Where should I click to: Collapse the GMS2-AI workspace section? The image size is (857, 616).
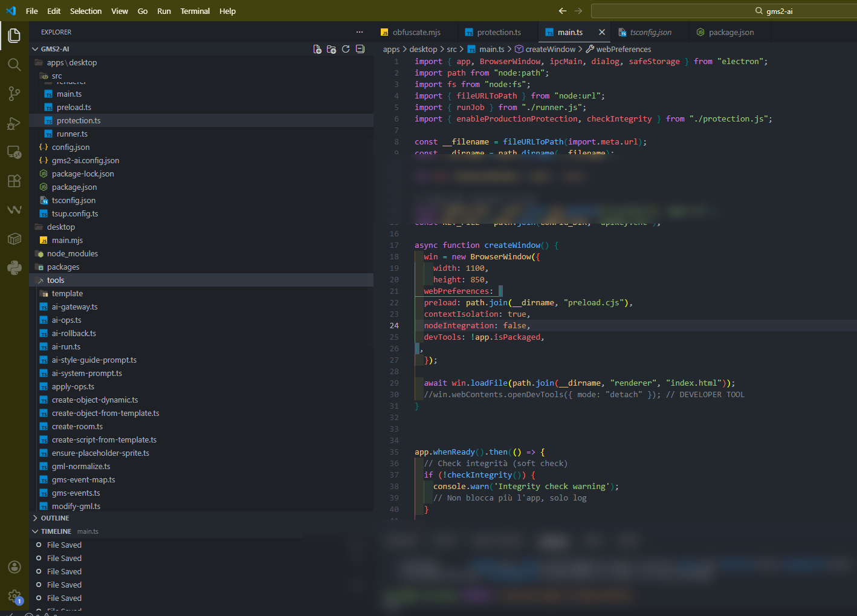pyautogui.click(x=201, y=49)
